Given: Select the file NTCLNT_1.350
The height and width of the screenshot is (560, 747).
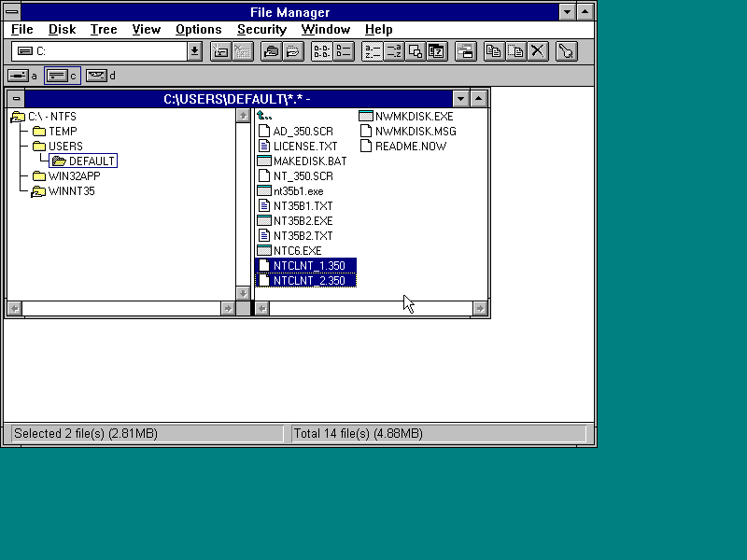Looking at the screenshot, I should tap(306, 266).
